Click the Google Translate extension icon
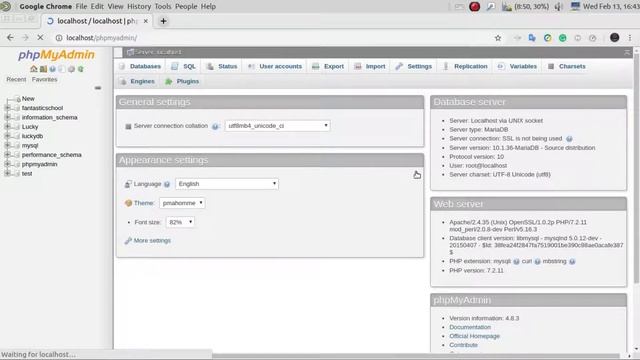 click(532, 38)
